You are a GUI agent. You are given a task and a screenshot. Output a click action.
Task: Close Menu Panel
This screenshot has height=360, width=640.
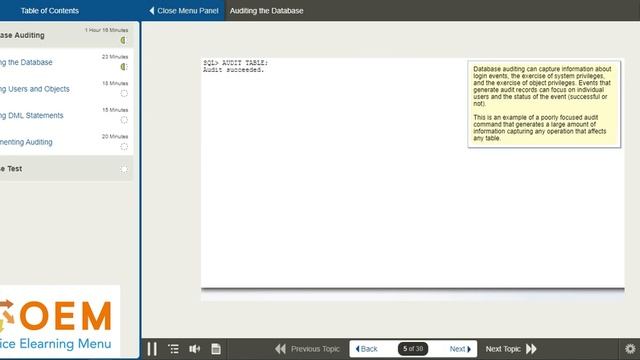pyautogui.click(x=184, y=11)
